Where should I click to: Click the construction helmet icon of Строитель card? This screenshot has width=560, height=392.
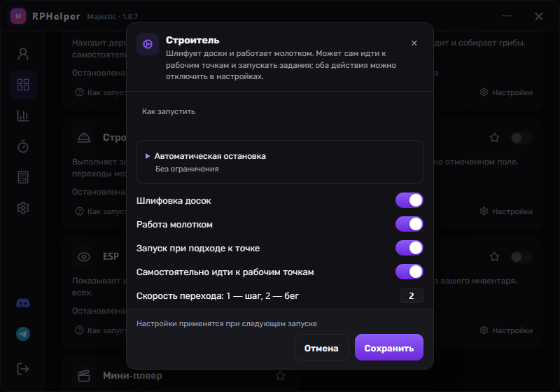(x=84, y=137)
